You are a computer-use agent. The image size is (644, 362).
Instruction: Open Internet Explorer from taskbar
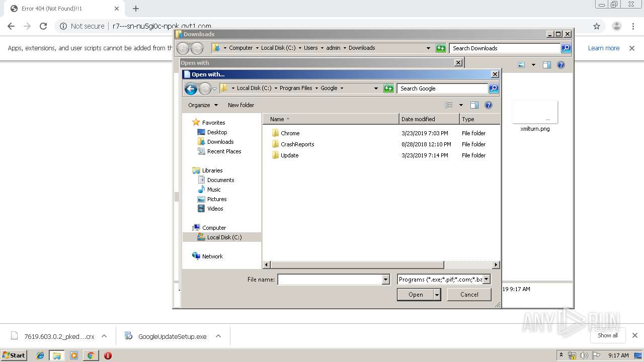click(40, 355)
